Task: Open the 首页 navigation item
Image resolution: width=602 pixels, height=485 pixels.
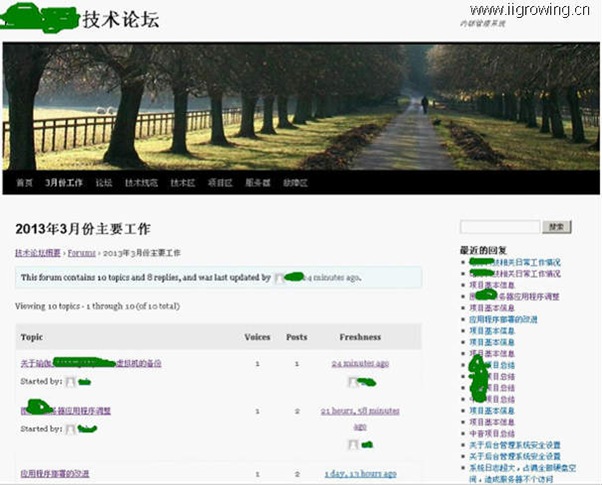Action: pyautogui.click(x=24, y=183)
